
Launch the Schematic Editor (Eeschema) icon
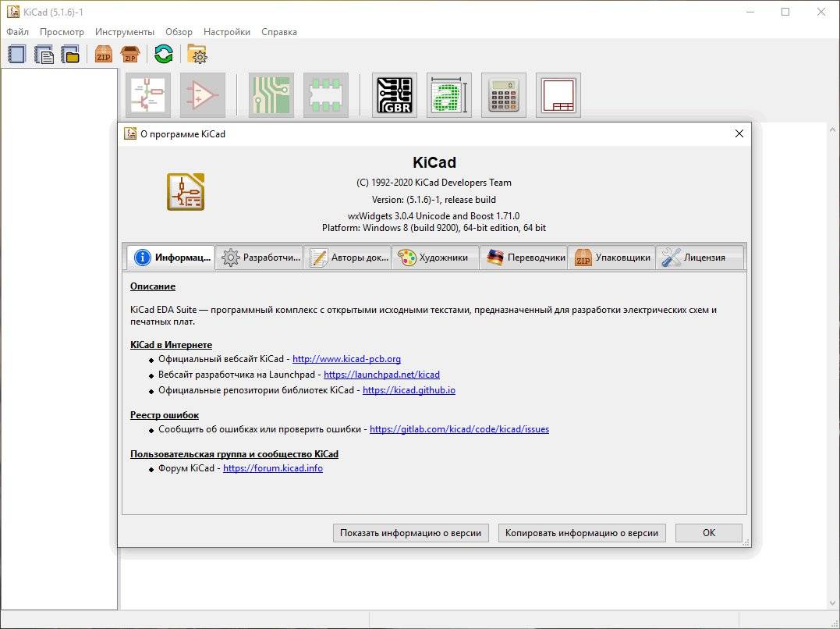point(148,95)
